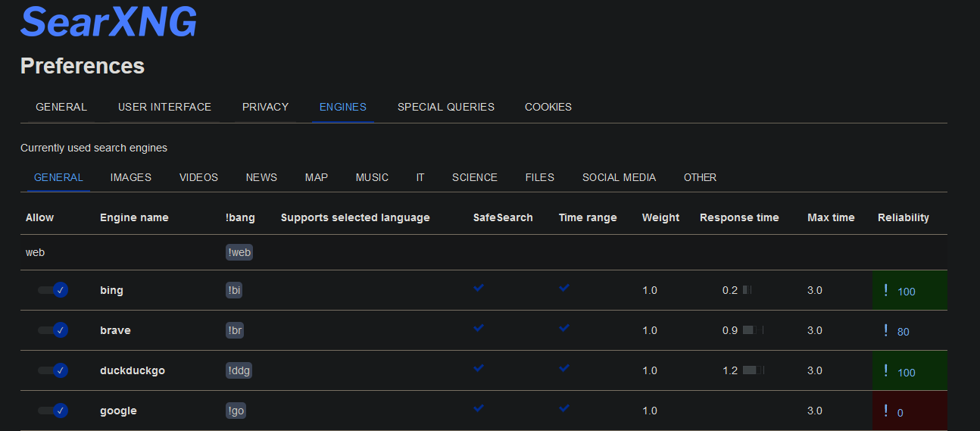Switch to the Images engine category tab
980x431 pixels.
(130, 177)
